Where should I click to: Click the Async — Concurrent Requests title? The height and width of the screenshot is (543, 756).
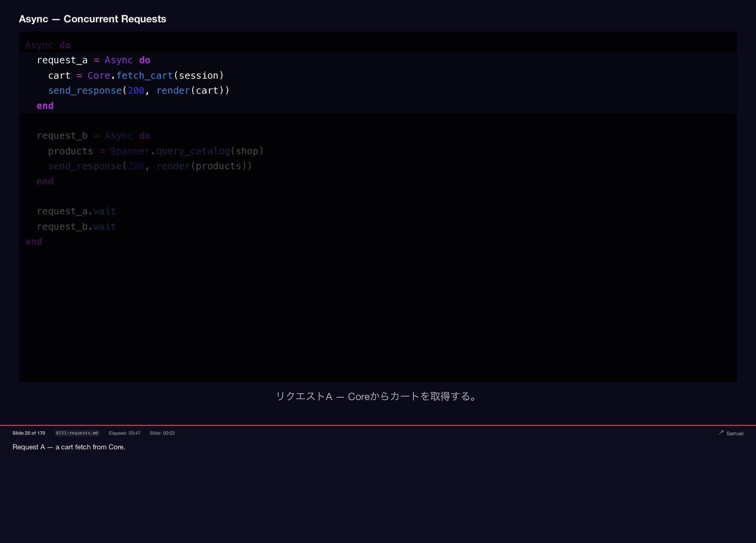93,19
